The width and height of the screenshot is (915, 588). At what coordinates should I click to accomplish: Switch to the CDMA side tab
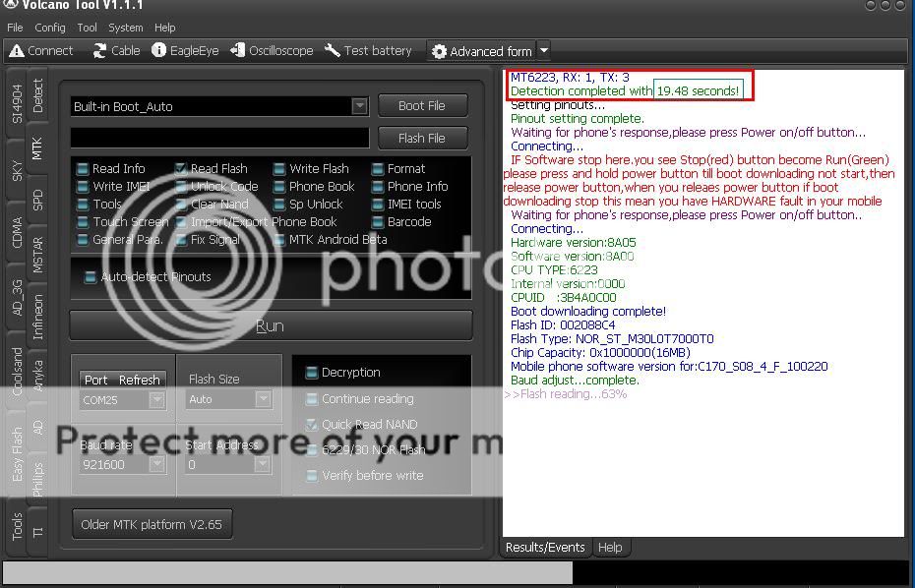(x=17, y=232)
